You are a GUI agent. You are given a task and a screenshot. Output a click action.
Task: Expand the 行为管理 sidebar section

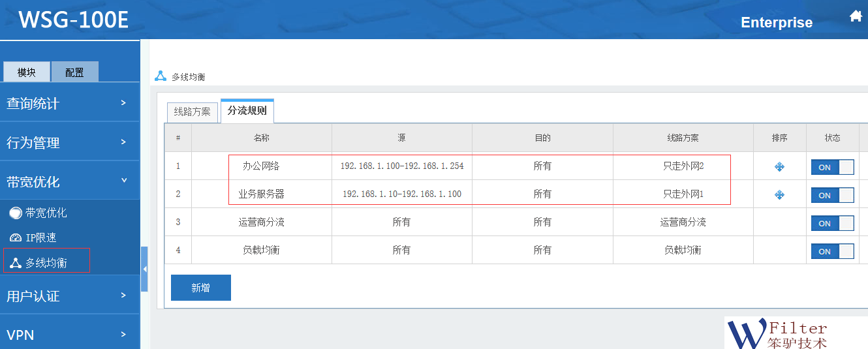click(x=70, y=142)
